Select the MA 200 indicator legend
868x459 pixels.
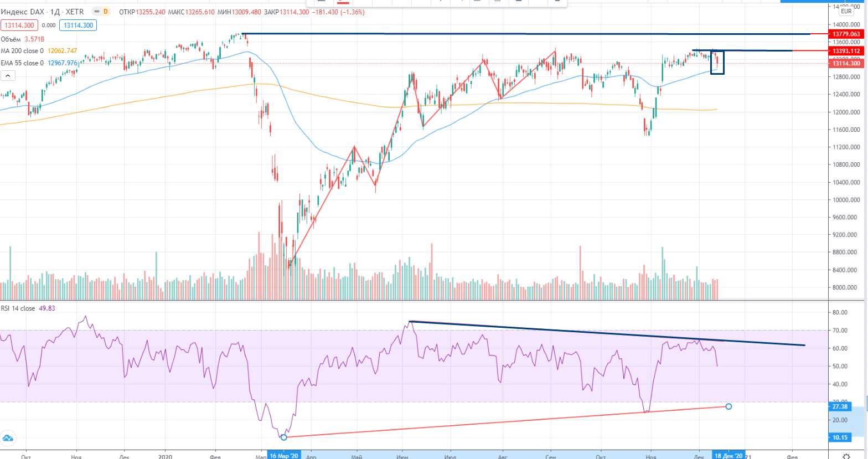(22, 51)
